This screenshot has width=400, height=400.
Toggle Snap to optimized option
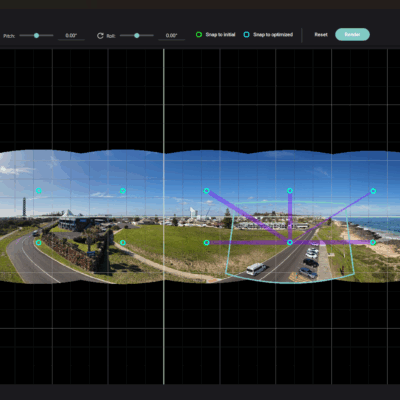click(x=268, y=35)
